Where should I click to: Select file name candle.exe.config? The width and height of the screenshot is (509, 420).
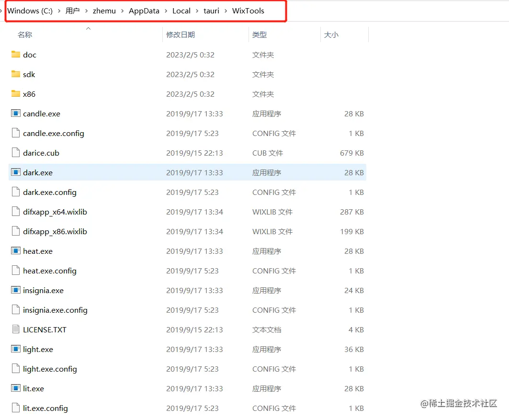(54, 134)
